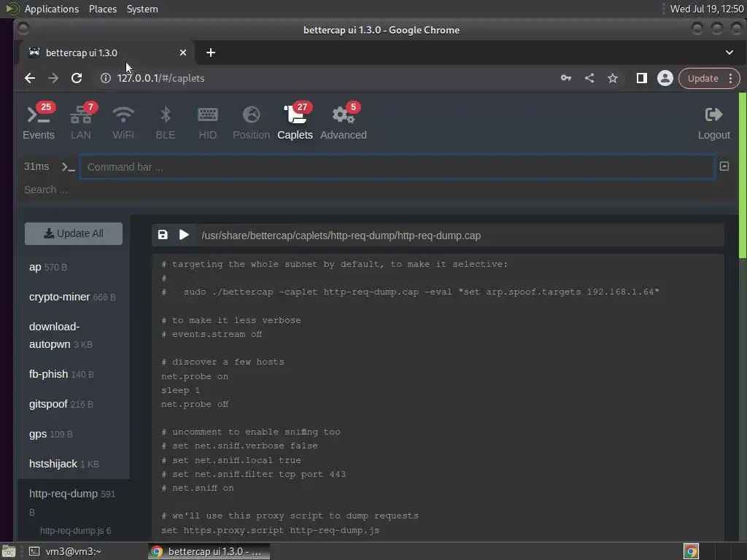Go back with browser back arrow

point(30,78)
